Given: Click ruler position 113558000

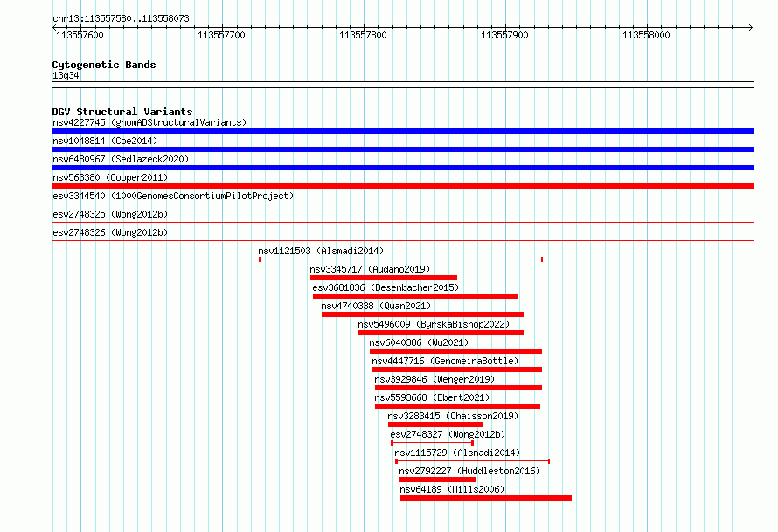Looking at the screenshot, I should tap(646, 35).
